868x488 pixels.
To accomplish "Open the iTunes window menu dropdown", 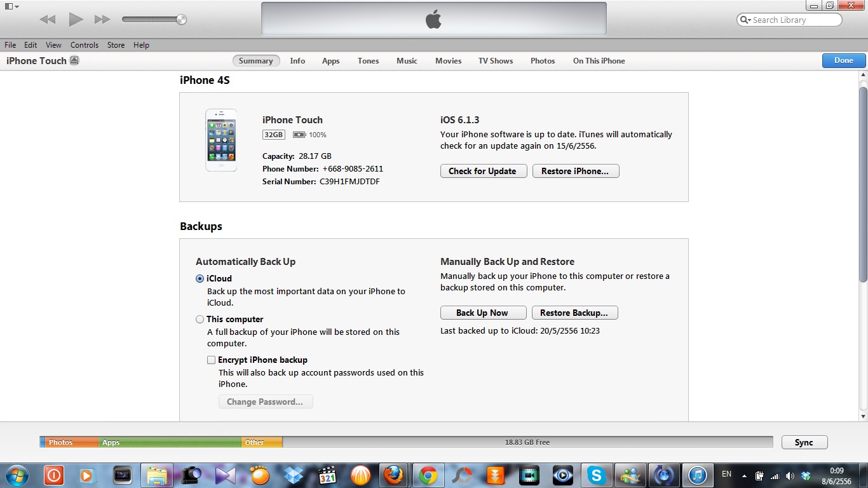I will click(x=11, y=6).
